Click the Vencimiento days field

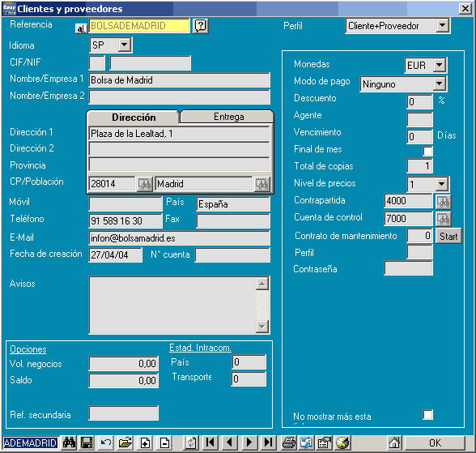point(420,136)
